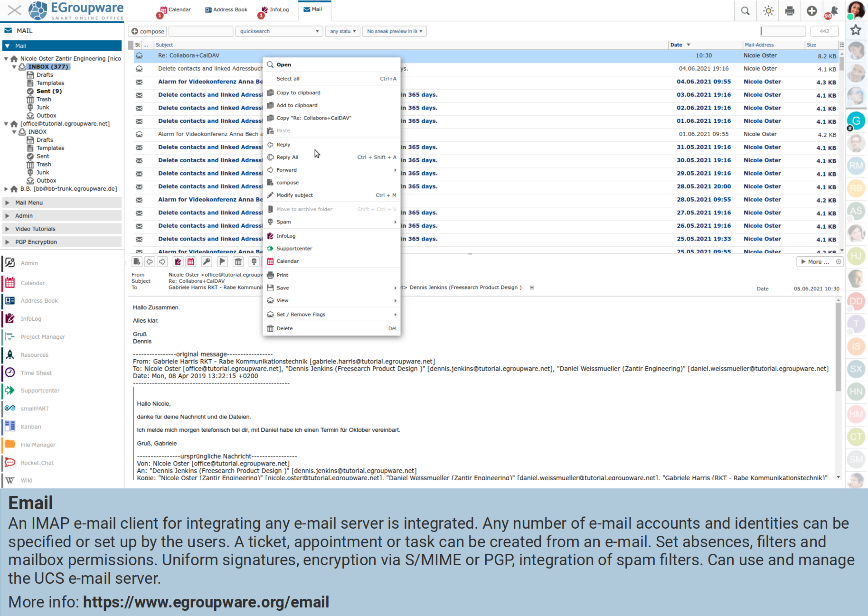Click the notification bell with 98 badge
The image size is (868, 616).
(833, 11)
